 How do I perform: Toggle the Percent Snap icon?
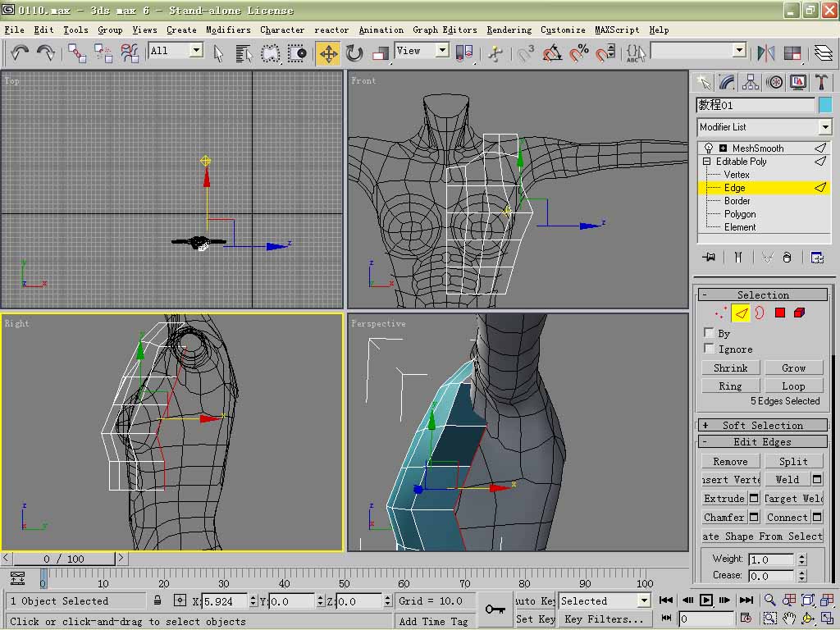(x=579, y=52)
